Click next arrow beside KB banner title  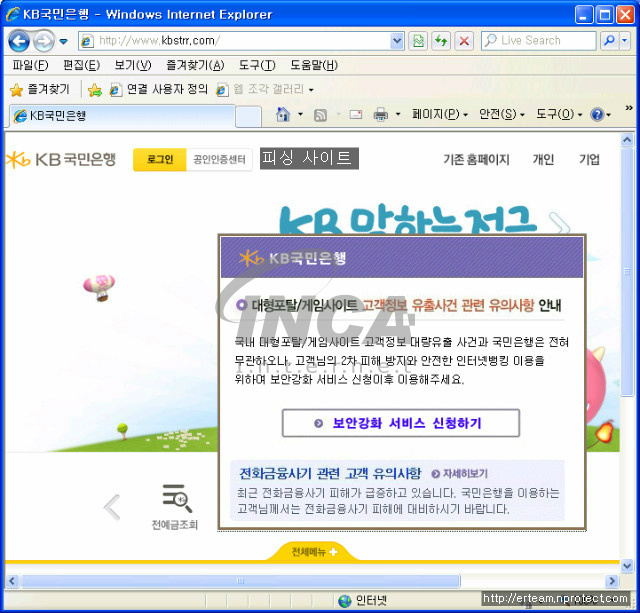click(x=560, y=223)
